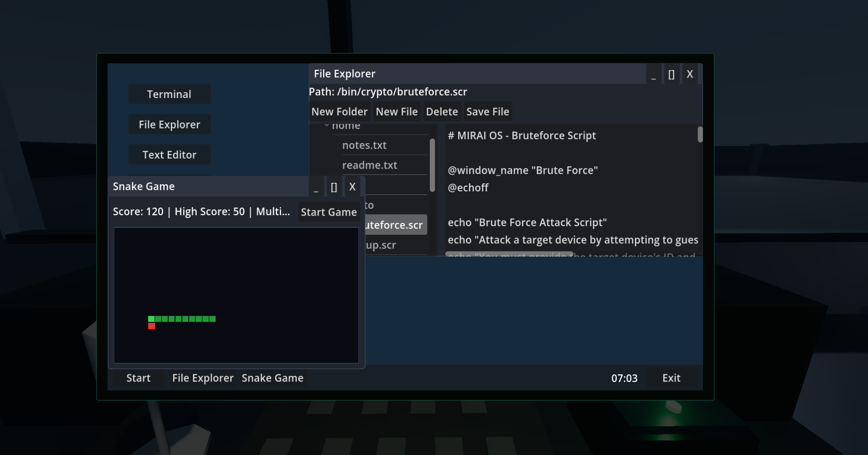This screenshot has height=455, width=868.
Task: Click the 07:03 taskbar clock
Action: 624,378
